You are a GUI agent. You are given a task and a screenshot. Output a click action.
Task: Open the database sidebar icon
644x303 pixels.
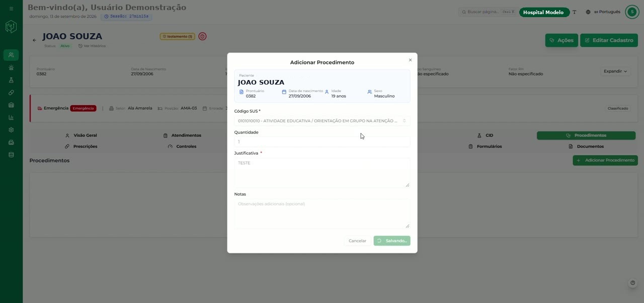[x=11, y=155]
